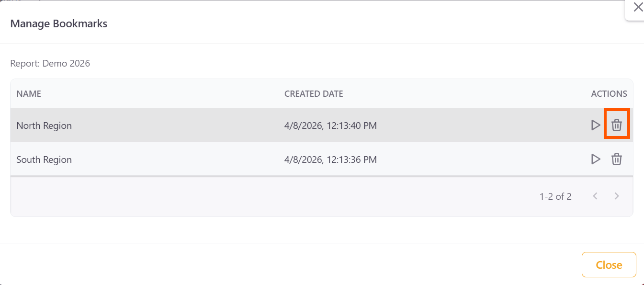The height and width of the screenshot is (285, 644).
Task: Dismiss the dialog with the top-right X icon
Action: (638, 7)
